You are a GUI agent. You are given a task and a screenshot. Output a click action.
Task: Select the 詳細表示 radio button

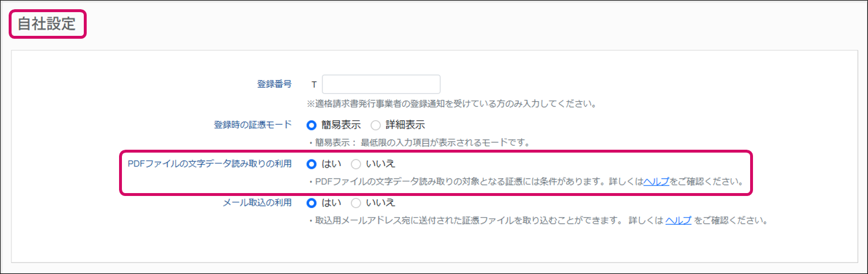[x=376, y=125]
